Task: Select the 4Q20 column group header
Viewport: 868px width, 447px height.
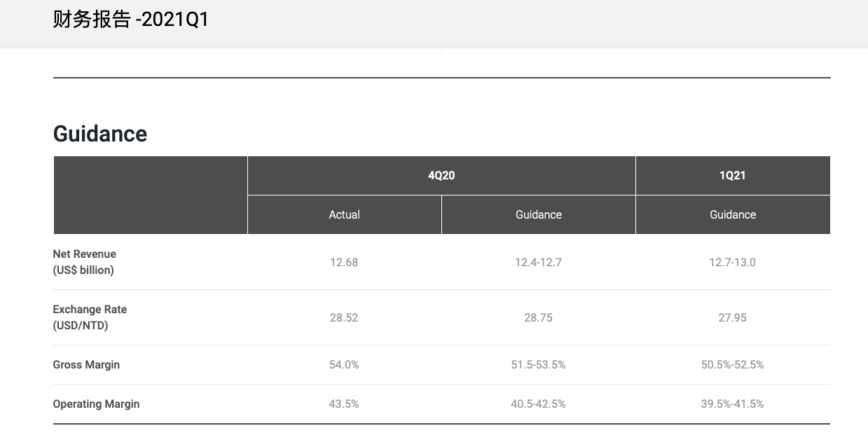Action: coord(441,175)
